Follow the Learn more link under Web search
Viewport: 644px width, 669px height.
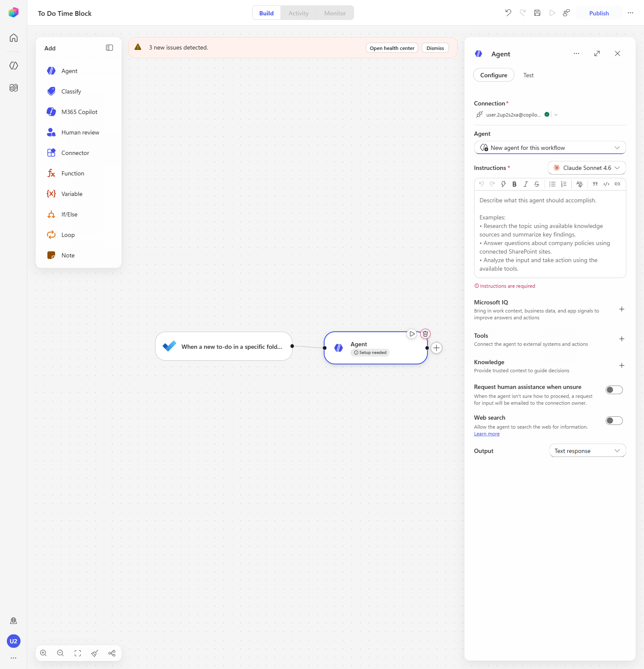(486, 434)
